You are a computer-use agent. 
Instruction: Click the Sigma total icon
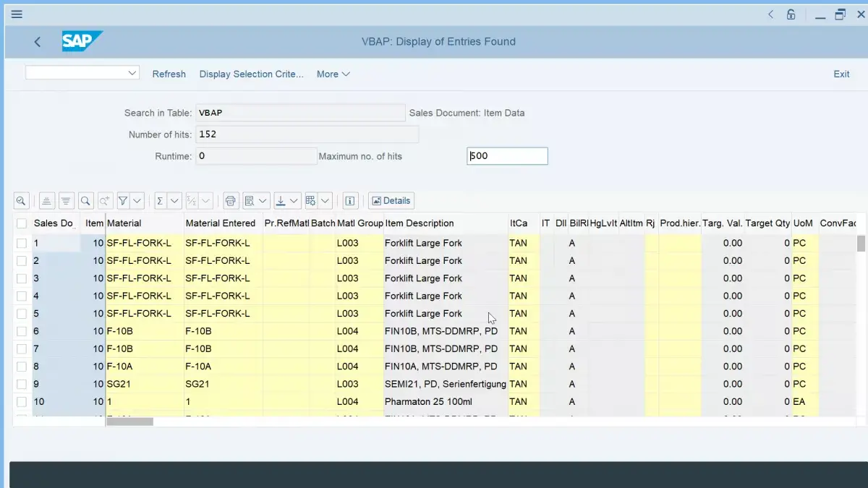point(160,201)
